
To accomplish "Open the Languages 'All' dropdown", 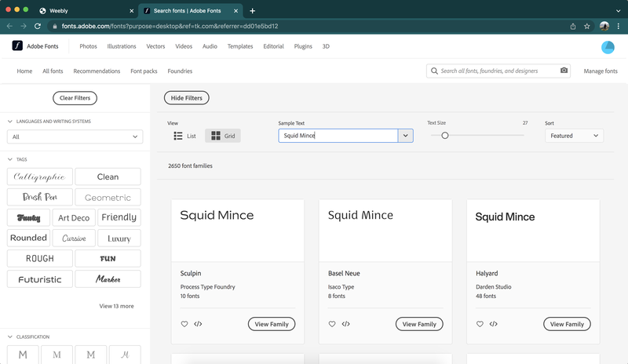I will click(75, 136).
